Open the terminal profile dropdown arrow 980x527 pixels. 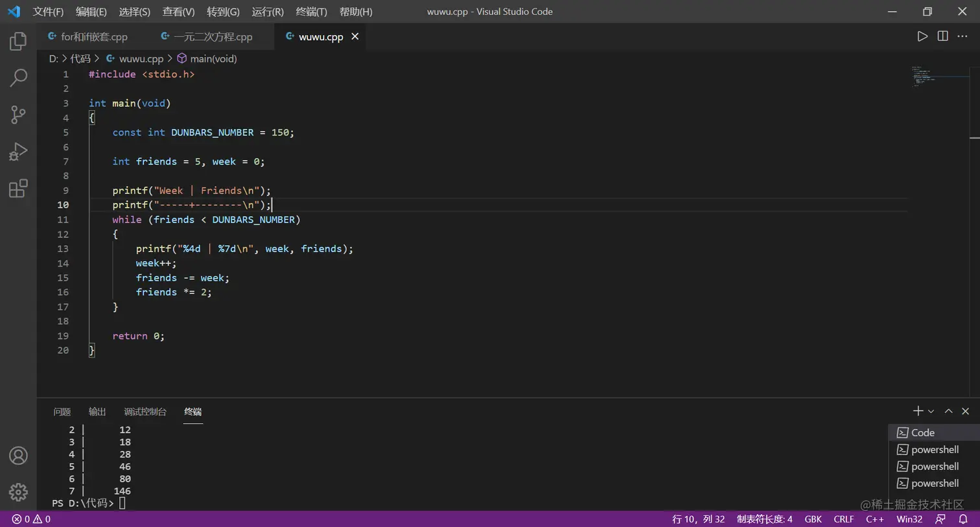click(930, 410)
